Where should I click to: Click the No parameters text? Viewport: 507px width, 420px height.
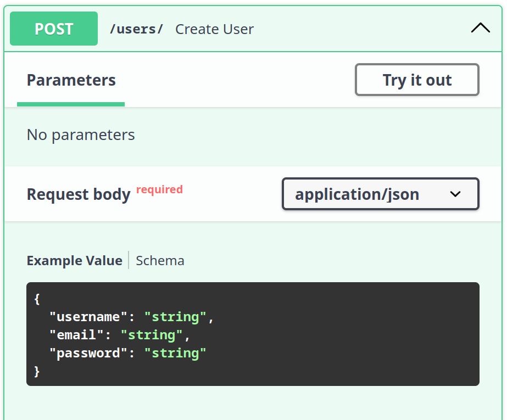81,135
